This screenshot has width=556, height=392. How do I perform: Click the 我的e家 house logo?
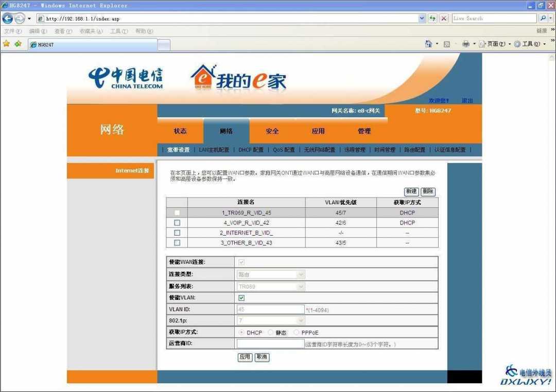pos(238,78)
